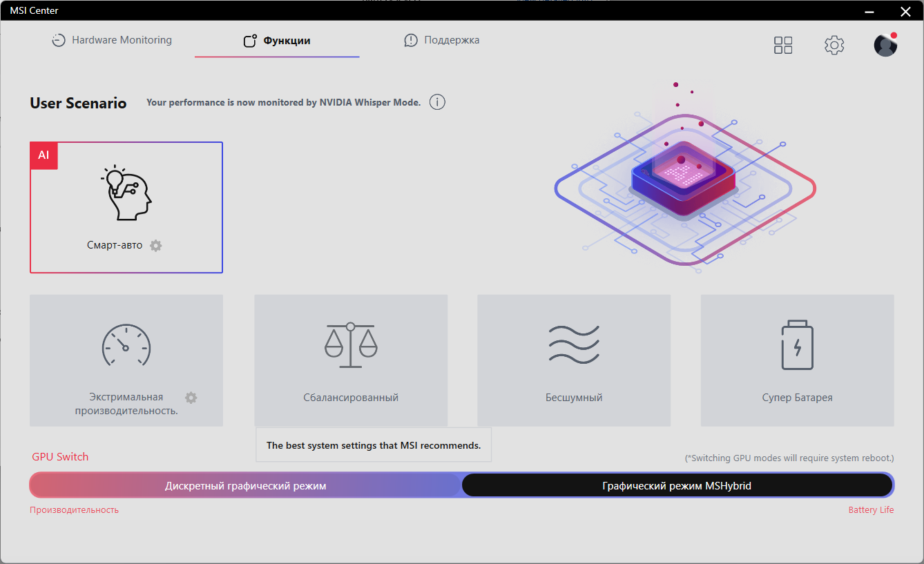Open the apps grid icon

(x=783, y=46)
